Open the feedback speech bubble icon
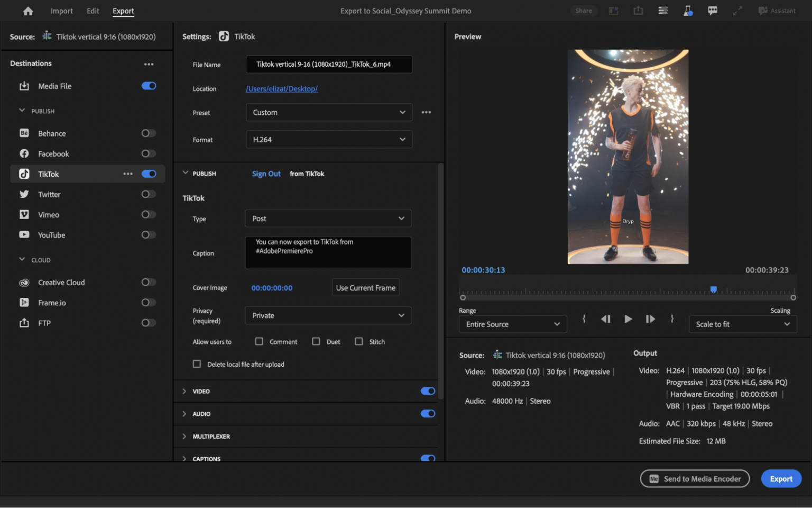Viewport: 812px width, 508px height. click(x=713, y=11)
